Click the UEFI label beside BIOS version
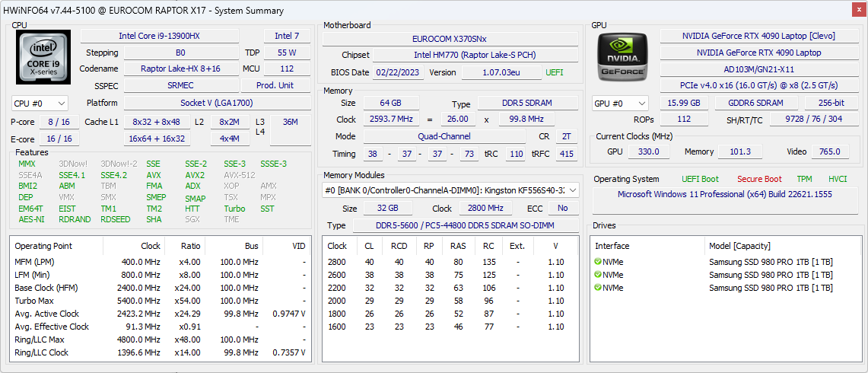The image size is (868, 373). tap(555, 72)
